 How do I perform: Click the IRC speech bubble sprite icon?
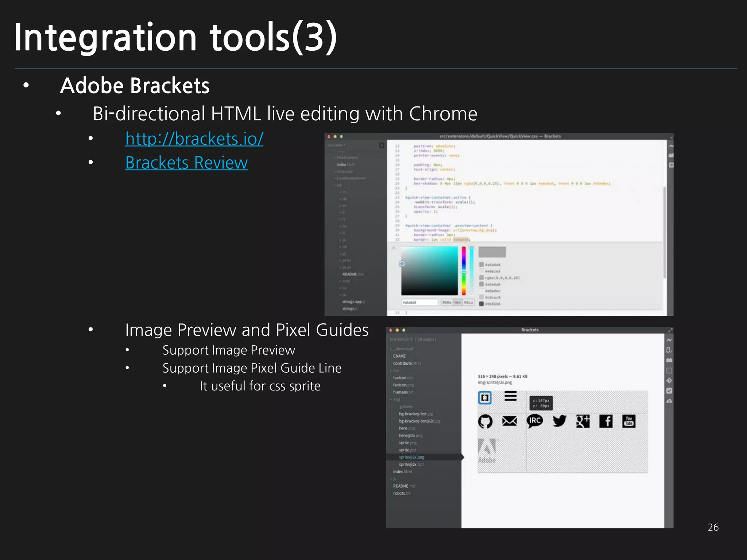(x=535, y=421)
